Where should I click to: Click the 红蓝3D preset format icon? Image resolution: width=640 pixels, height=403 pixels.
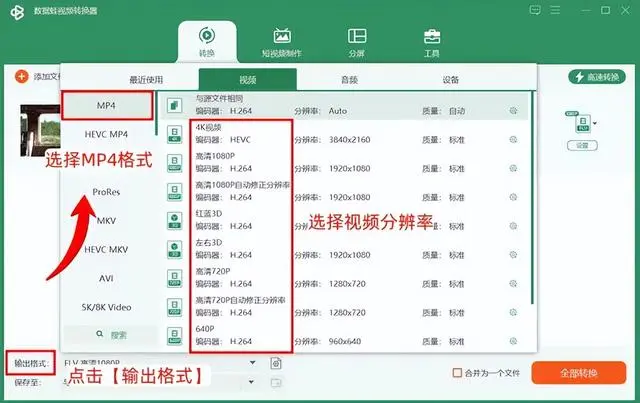pyautogui.click(x=175, y=220)
